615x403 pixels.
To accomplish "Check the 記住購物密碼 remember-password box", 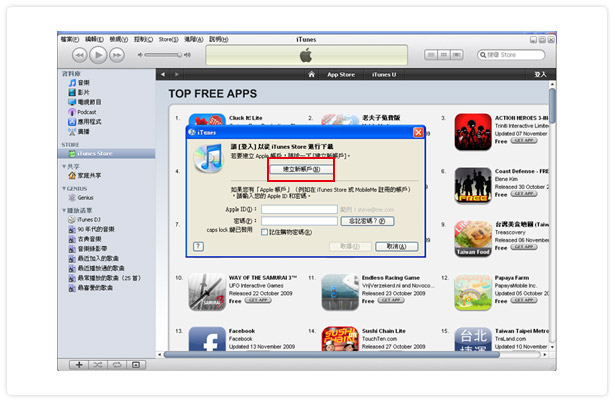I will [265, 232].
